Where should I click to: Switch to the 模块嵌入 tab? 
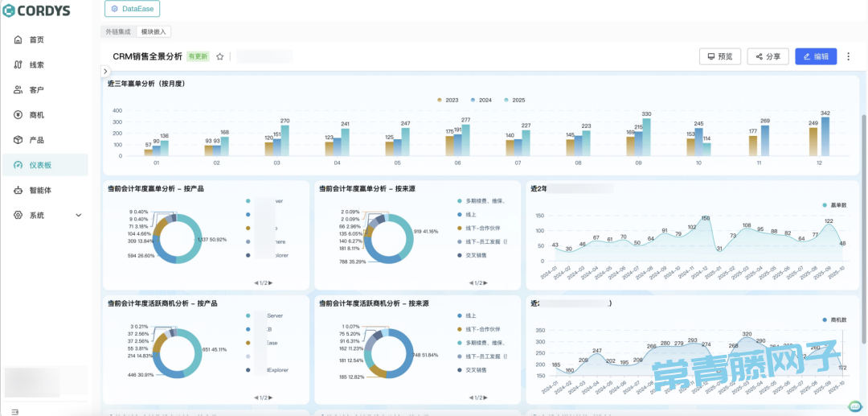pyautogui.click(x=153, y=32)
